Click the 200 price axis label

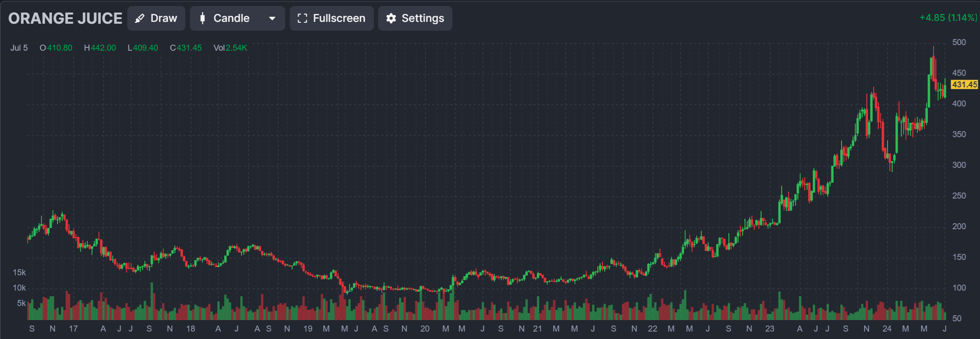point(959,226)
